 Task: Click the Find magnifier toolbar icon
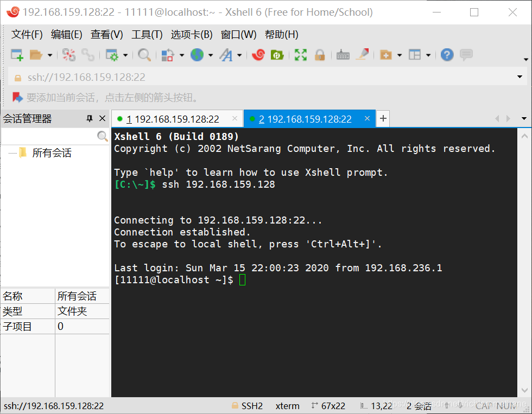(144, 55)
